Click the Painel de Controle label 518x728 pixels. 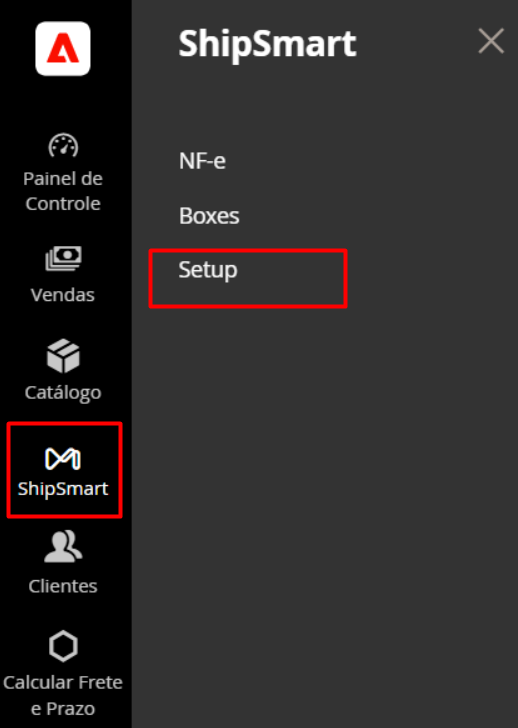63,191
